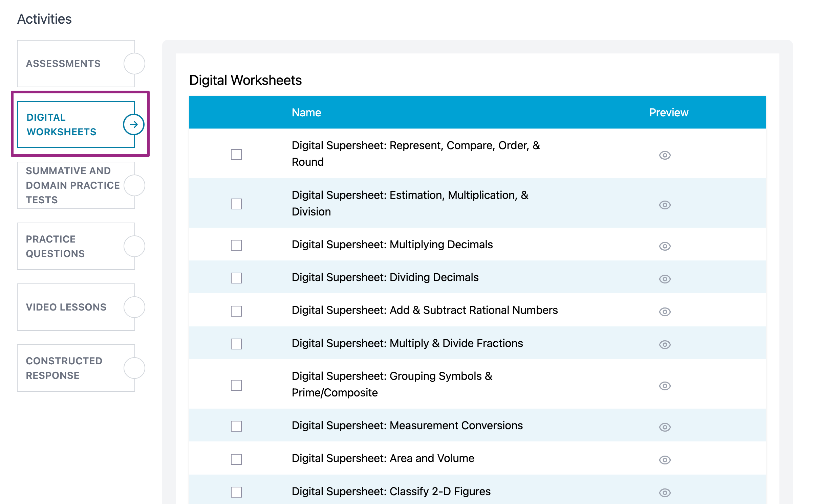This screenshot has height=504, width=818.
Task: Preview Grouping Symbols & Prime/Composite supersheet
Action: click(x=665, y=386)
